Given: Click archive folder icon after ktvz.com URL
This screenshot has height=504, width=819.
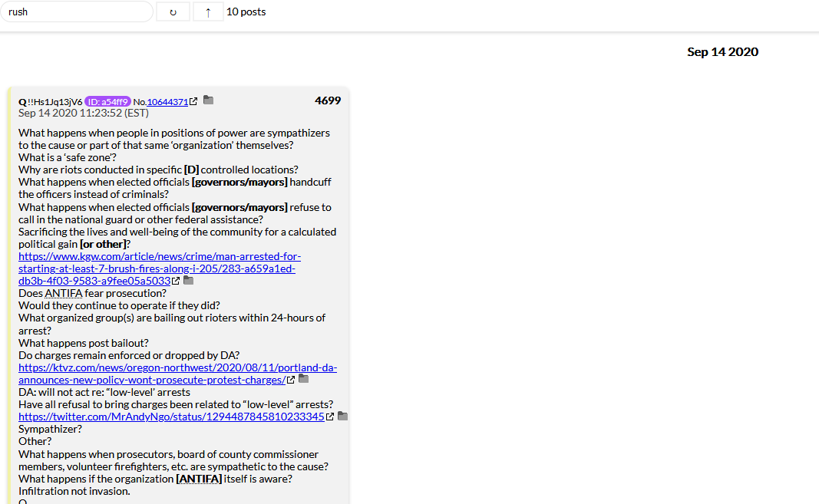Looking at the screenshot, I should click(303, 379).
